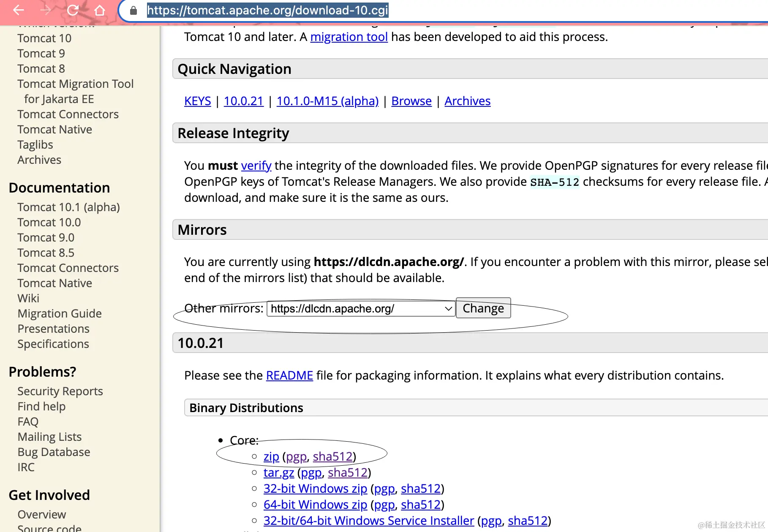Open Mailing Lists
This screenshot has width=768, height=532.
coord(50,437)
